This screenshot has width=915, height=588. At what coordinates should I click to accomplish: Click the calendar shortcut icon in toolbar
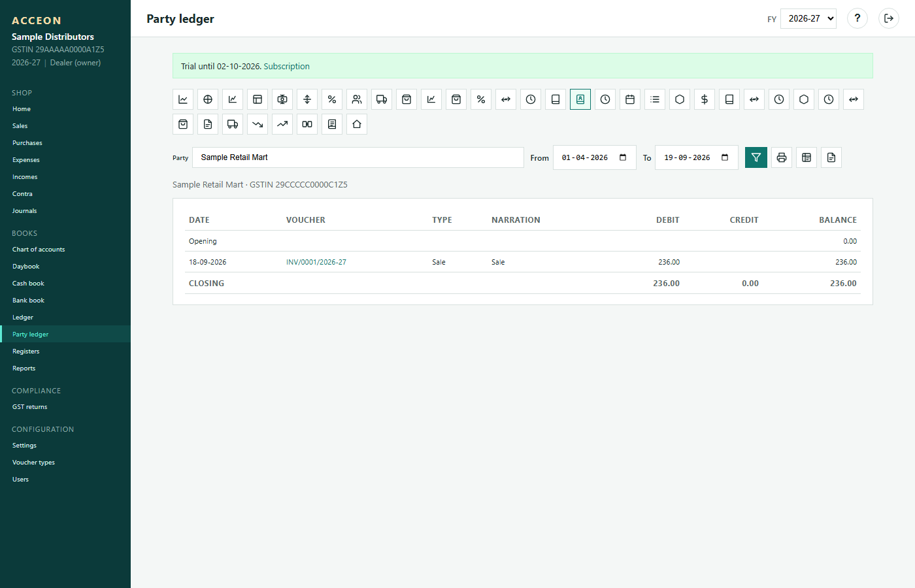630,99
